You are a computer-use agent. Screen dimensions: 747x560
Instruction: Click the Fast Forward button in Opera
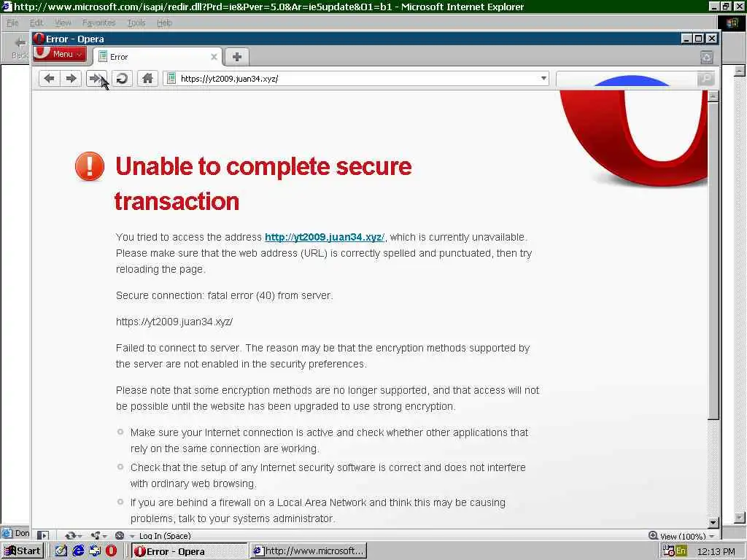(x=97, y=79)
